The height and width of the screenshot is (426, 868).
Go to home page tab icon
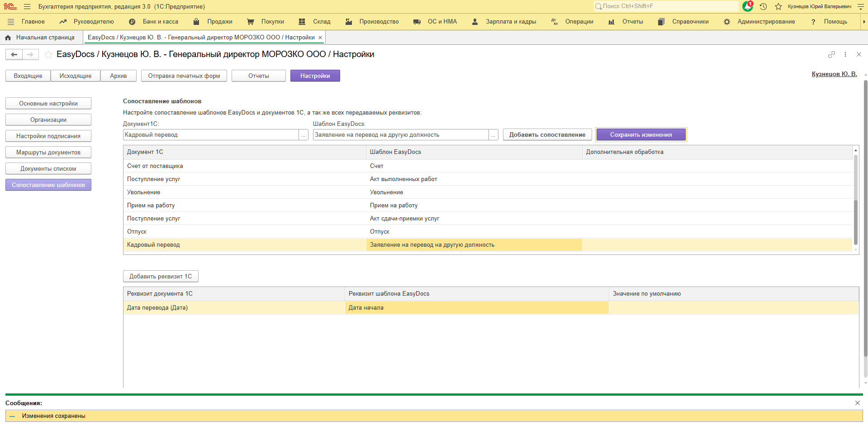pyautogui.click(x=8, y=38)
